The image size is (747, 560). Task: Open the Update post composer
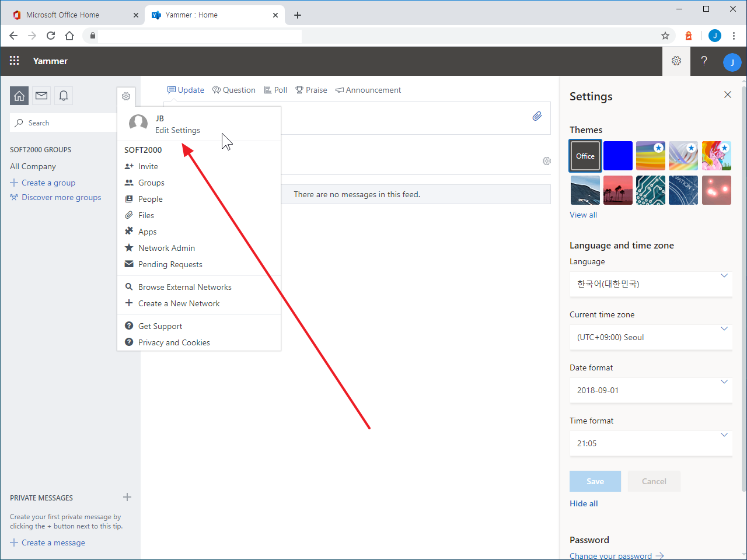point(186,89)
